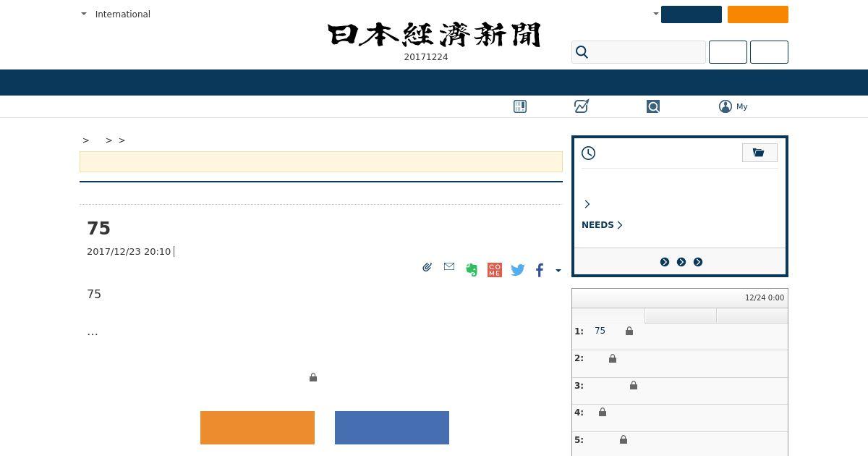Click the ranking update time 12/24 0:00

point(765,298)
